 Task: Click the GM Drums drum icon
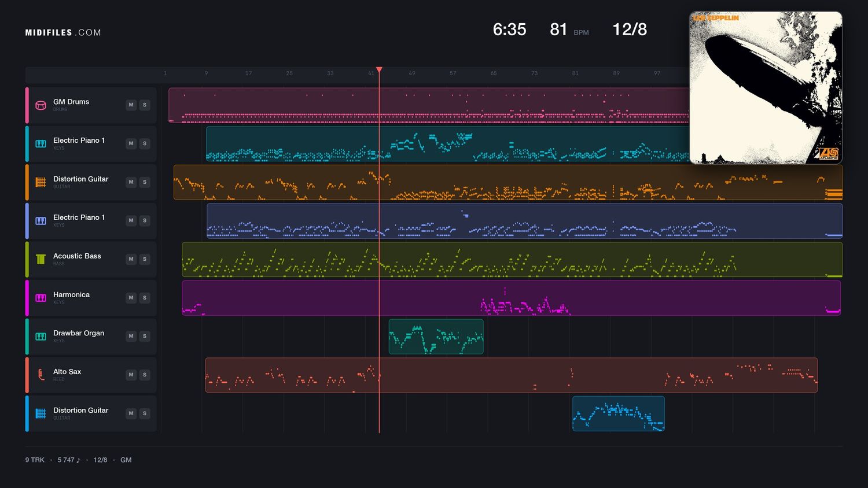click(x=41, y=105)
